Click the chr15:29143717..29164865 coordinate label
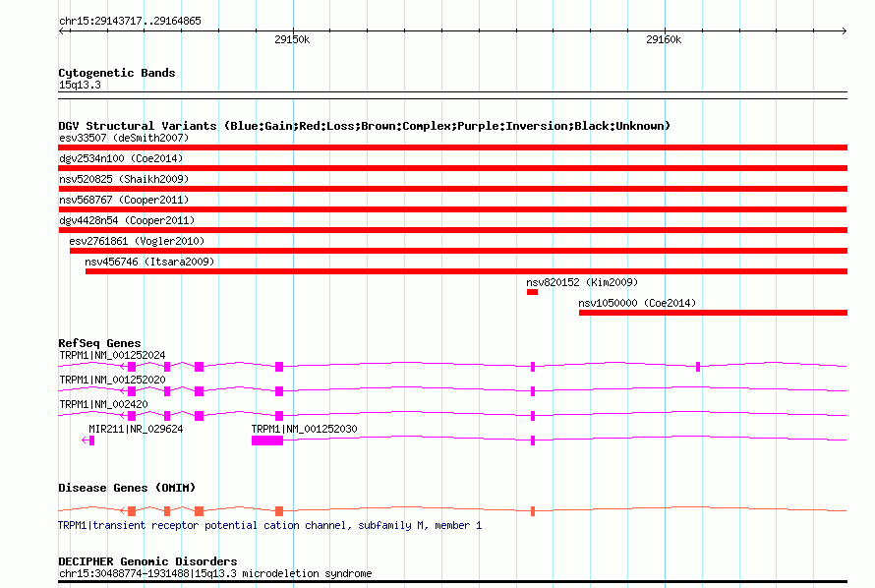Screen dimensions: 875x588 point(130,21)
